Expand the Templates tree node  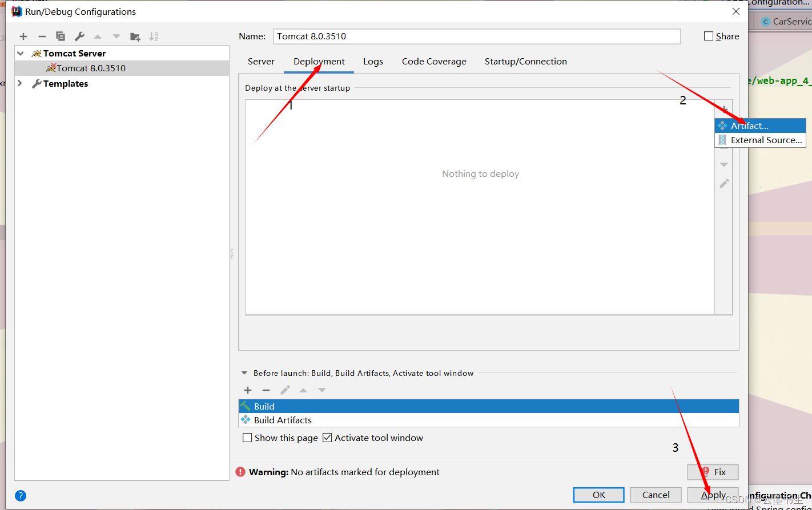click(x=21, y=83)
